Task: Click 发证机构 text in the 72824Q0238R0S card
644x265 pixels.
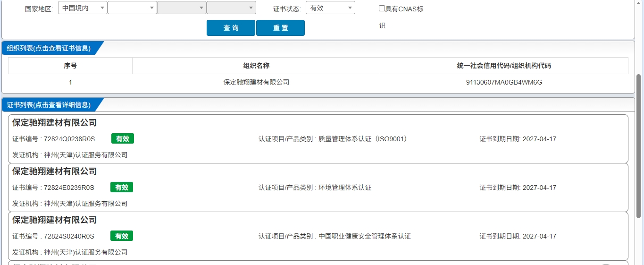Action: point(70,155)
